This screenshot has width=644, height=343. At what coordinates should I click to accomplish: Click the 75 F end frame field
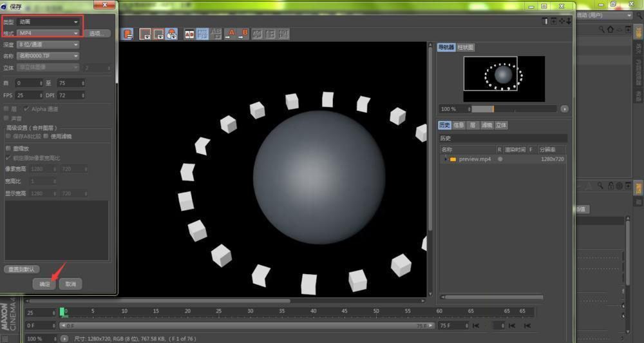pyautogui.click(x=454, y=326)
